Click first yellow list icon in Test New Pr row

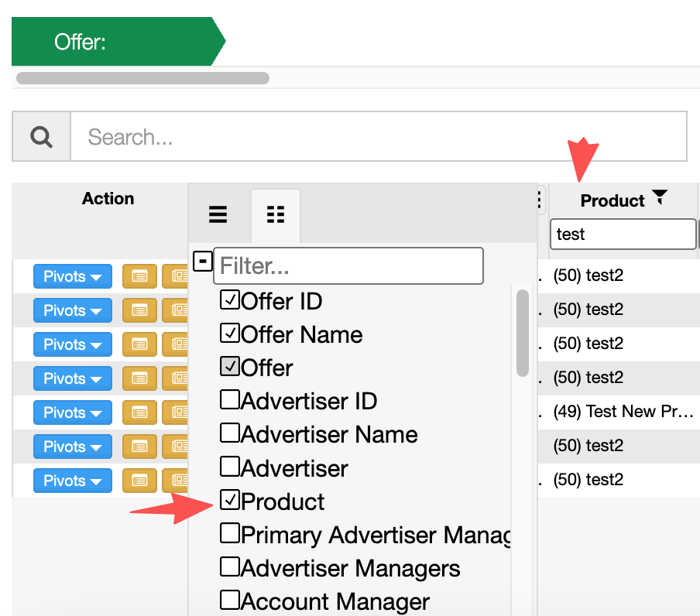(139, 412)
